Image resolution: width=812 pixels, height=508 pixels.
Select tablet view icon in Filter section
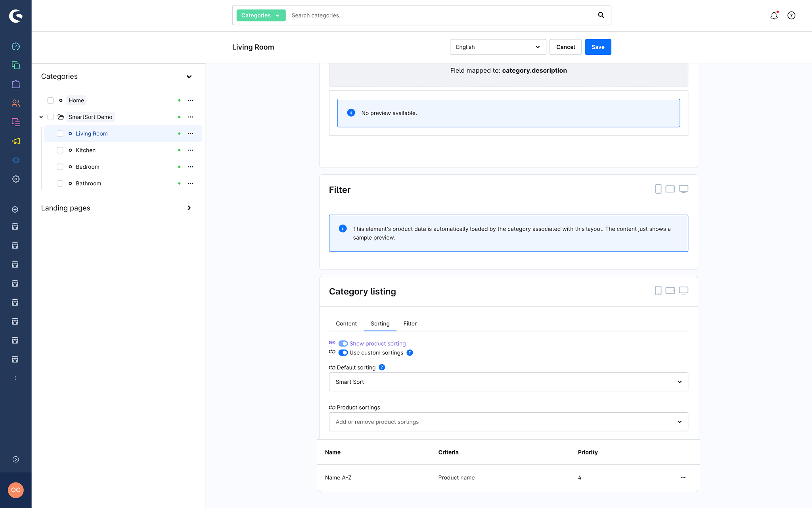(670, 189)
